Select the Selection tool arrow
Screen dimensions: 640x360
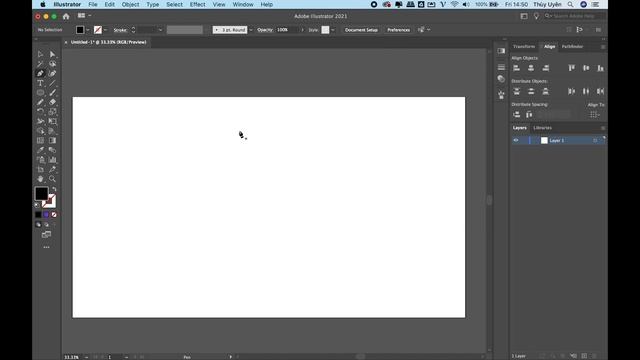pos(40,54)
